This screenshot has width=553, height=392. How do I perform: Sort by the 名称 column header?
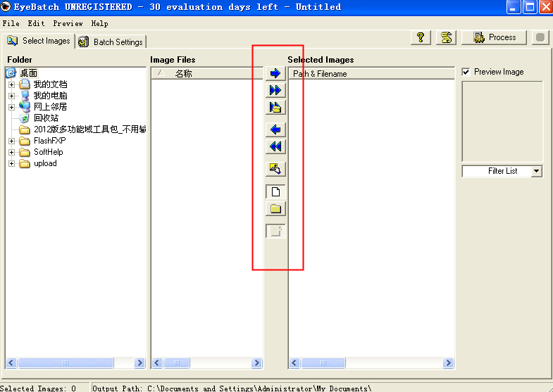click(207, 73)
